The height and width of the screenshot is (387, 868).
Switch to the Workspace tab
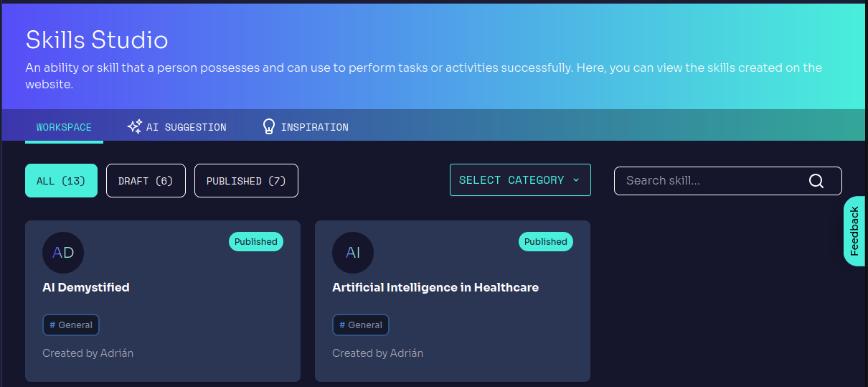click(64, 127)
